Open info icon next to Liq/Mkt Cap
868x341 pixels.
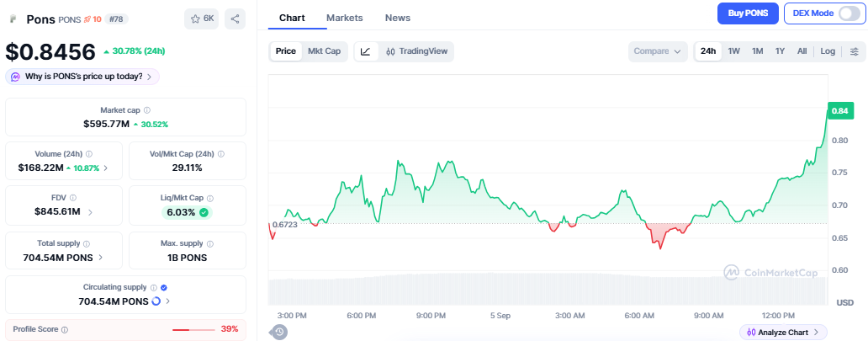(x=209, y=198)
